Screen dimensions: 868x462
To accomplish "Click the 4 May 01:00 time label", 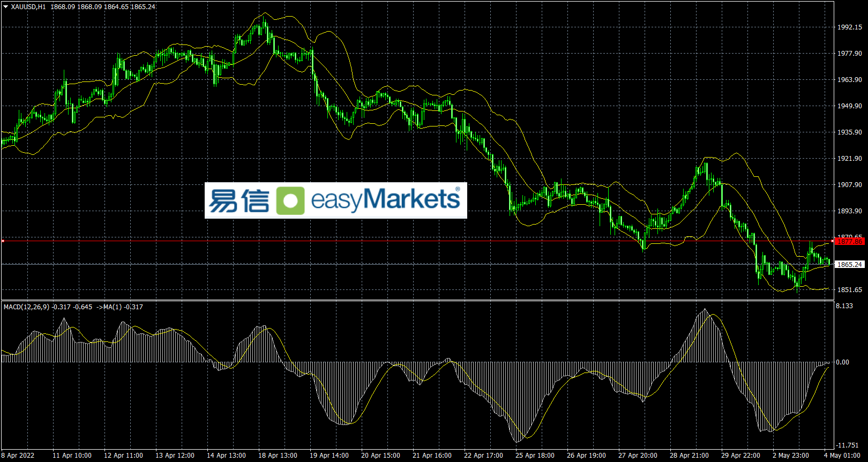I will tap(842, 456).
